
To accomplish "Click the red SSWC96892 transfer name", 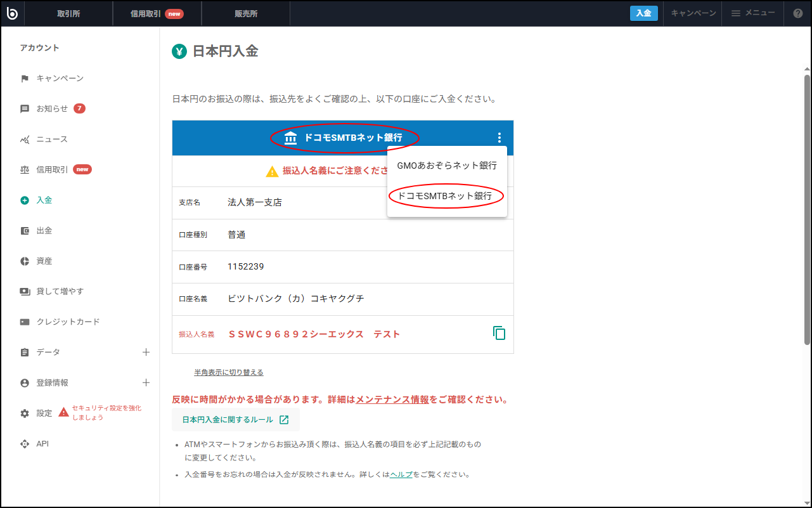I will point(314,334).
